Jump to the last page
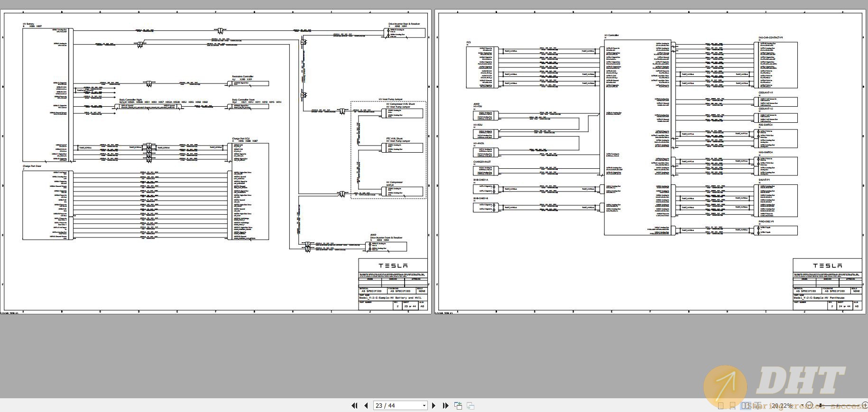Image resolution: width=868 pixels, height=412 pixels. (x=445, y=405)
